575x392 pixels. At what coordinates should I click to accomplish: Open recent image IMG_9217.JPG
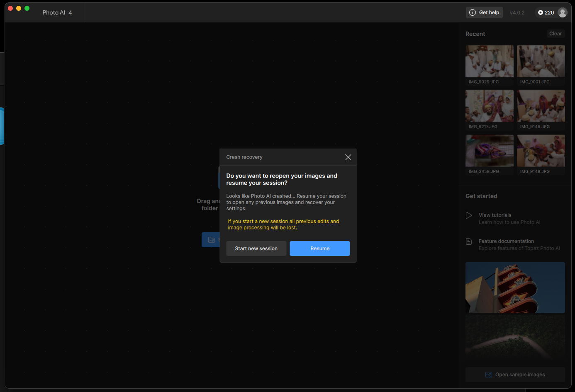[x=490, y=110]
